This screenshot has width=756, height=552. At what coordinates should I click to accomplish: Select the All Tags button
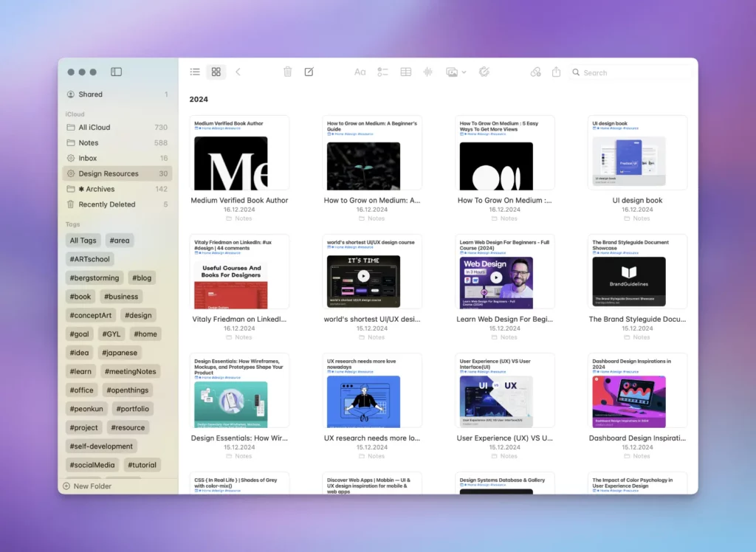coord(83,241)
